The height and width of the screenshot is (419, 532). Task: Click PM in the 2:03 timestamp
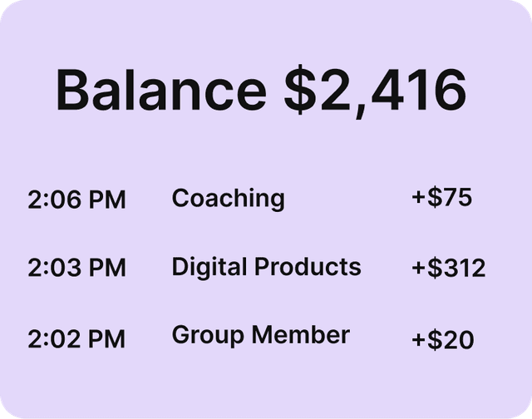pyautogui.click(x=106, y=269)
